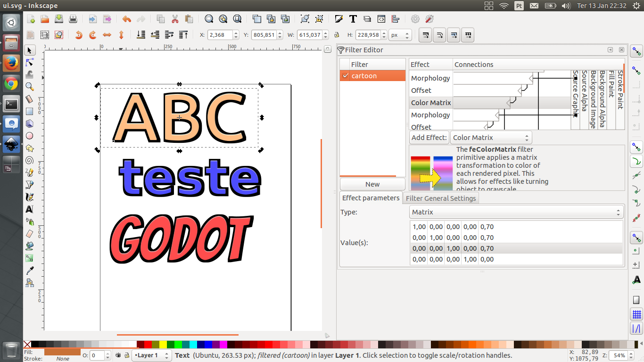The width and height of the screenshot is (644, 362).
Task: Select the Star polygon tool
Action: coord(29,148)
